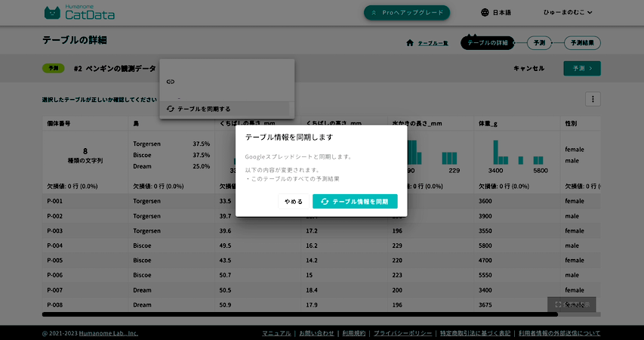Click the globe language icon

tap(485, 12)
